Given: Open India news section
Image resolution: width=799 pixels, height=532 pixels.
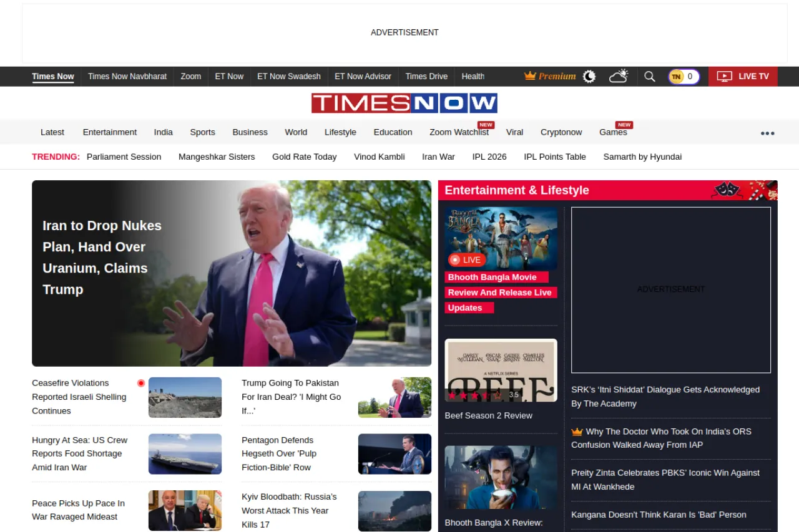Looking at the screenshot, I should pyautogui.click(x=164, y=132).
